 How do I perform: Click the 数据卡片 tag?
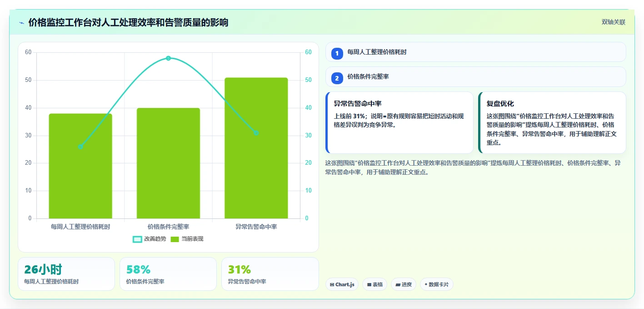tap(436, 284)
